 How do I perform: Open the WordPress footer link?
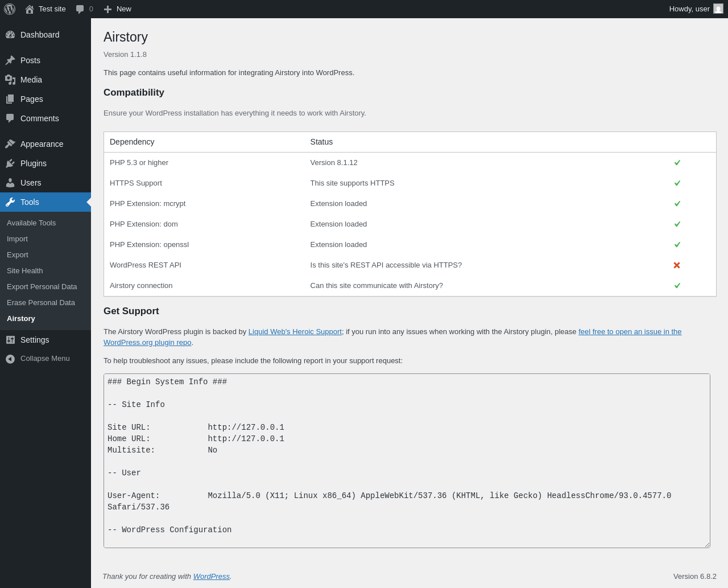[212, 577]
